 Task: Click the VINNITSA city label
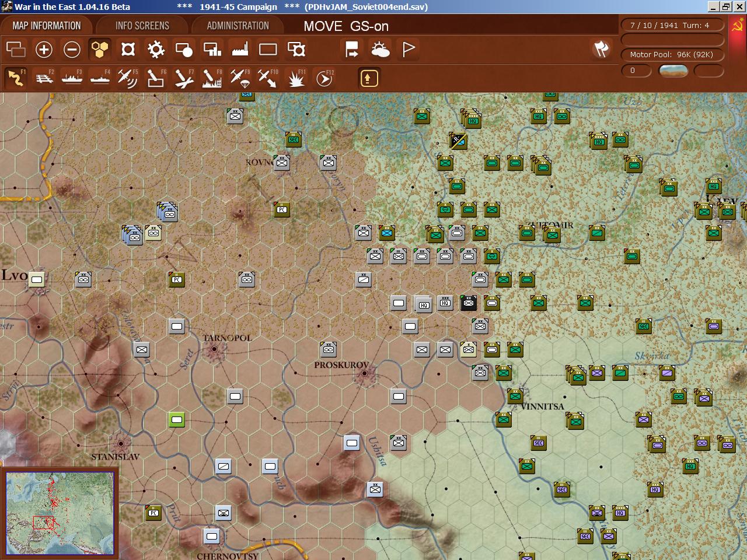click(x=542, y=407)
